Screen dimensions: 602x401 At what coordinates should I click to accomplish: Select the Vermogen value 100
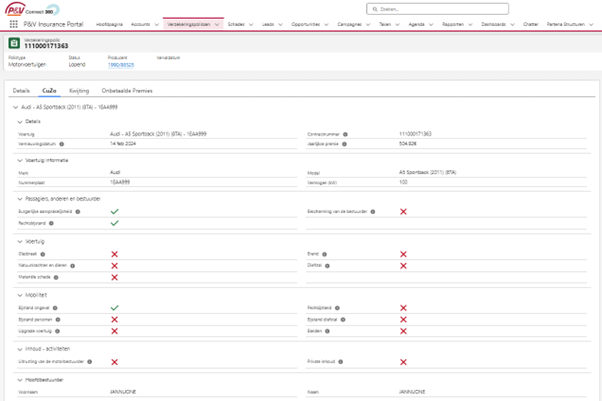(403, 182)
